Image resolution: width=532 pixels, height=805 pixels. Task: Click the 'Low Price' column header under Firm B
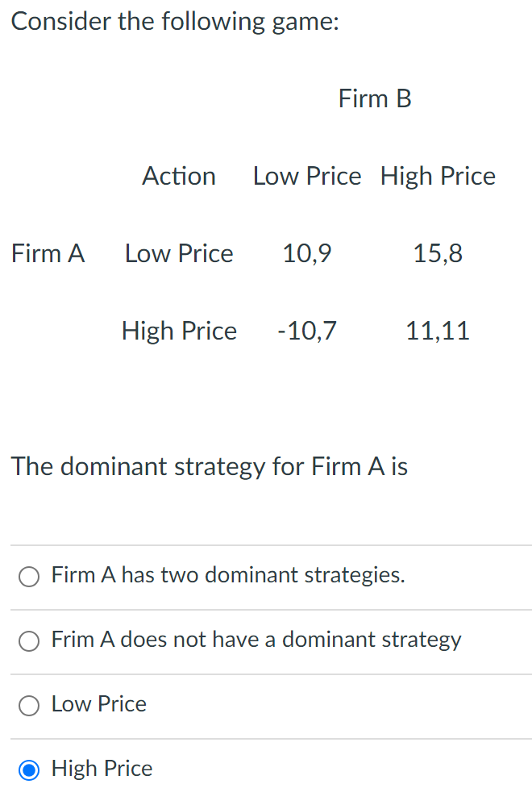point(306,176)
